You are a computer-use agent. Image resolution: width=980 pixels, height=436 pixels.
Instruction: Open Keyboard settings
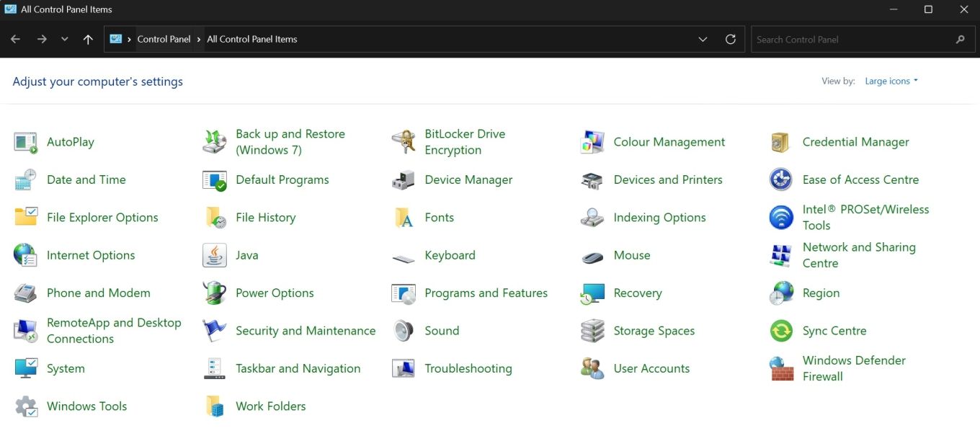pos(450,255)
